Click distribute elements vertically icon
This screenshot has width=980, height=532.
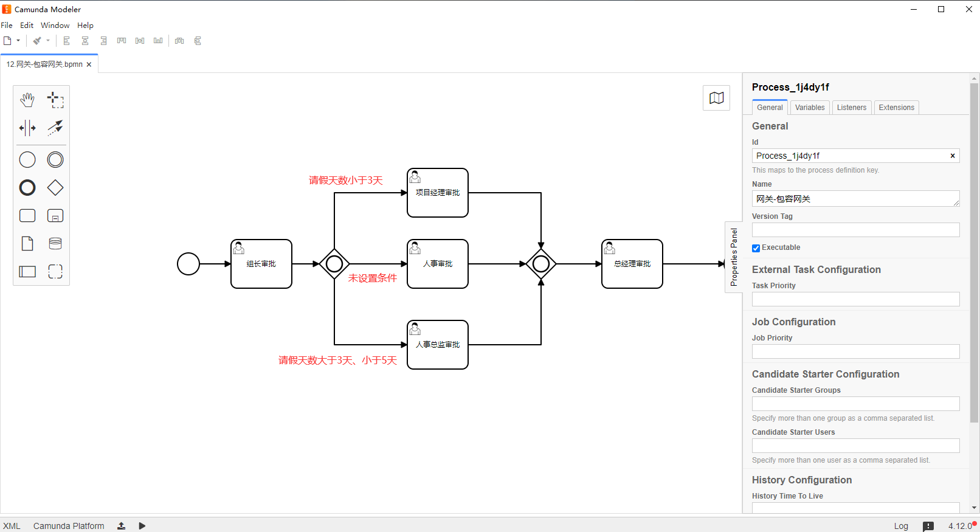point(198,41)
